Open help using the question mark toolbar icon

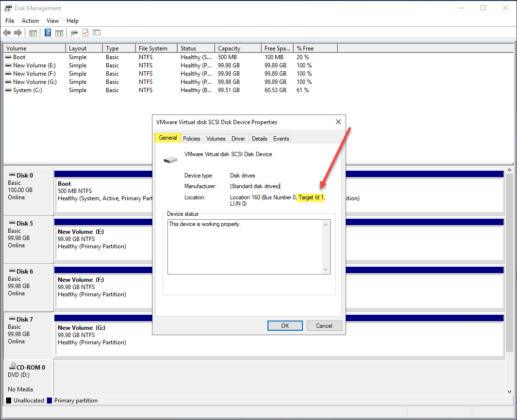point(48,32)
